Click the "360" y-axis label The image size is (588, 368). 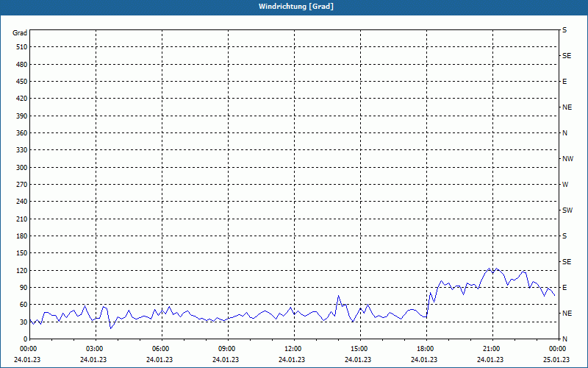click(x=22, y=133)
